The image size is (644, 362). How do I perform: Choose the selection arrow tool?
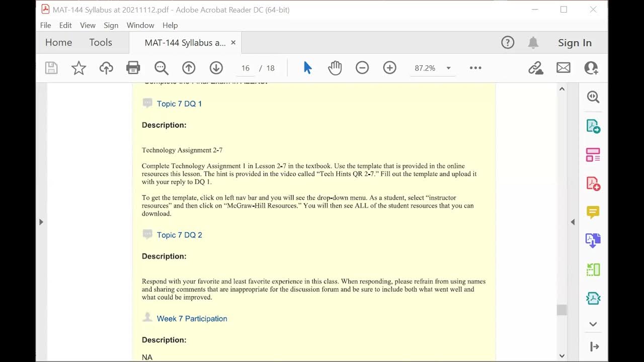pos(307,68)
